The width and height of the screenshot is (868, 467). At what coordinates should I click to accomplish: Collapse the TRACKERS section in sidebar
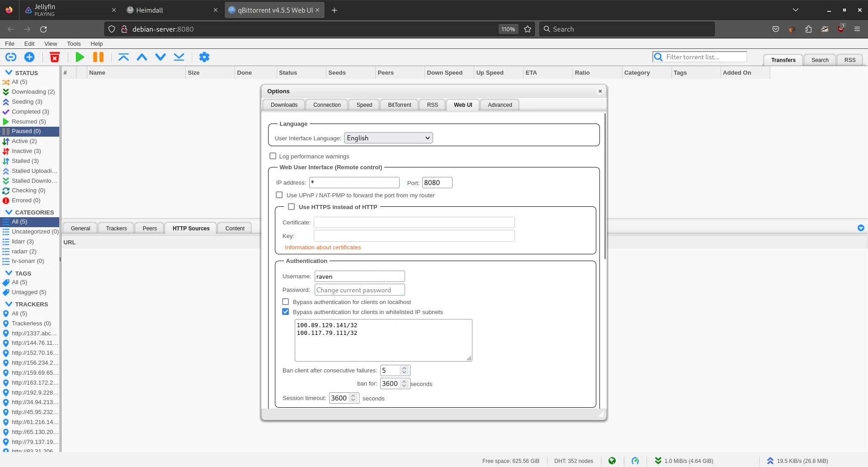(9, 304)
